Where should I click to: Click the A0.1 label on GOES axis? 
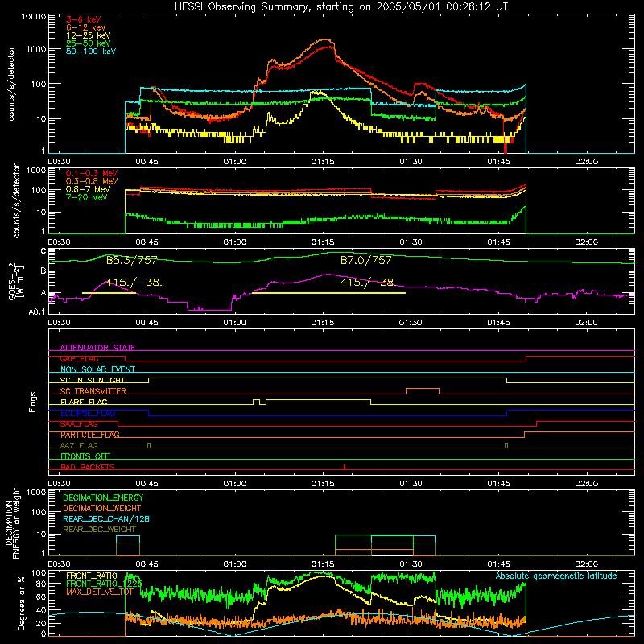pyautogui.click(x=37, y=312)
